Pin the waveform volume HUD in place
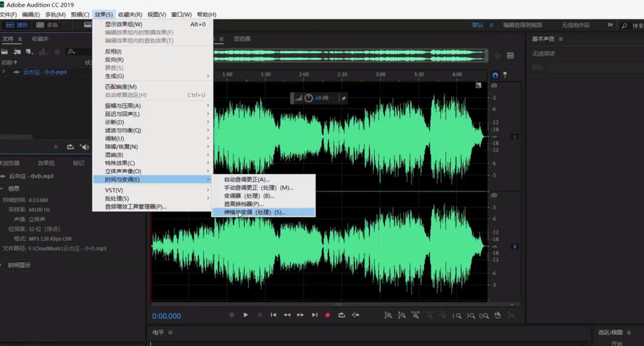The width and height of the screenshot is (644, 346). [344, 98]
